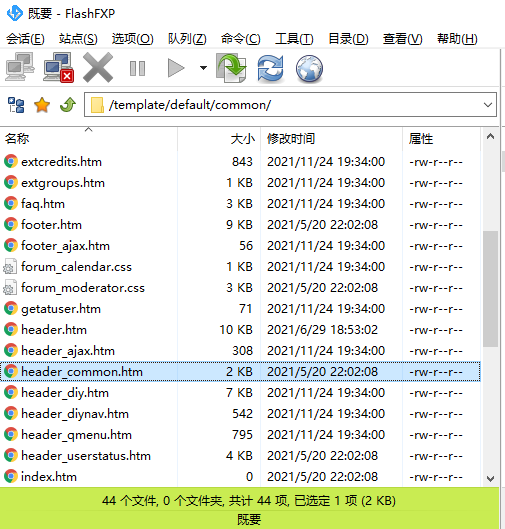Sort by the 修改时间 column header

tap(331, 139)
